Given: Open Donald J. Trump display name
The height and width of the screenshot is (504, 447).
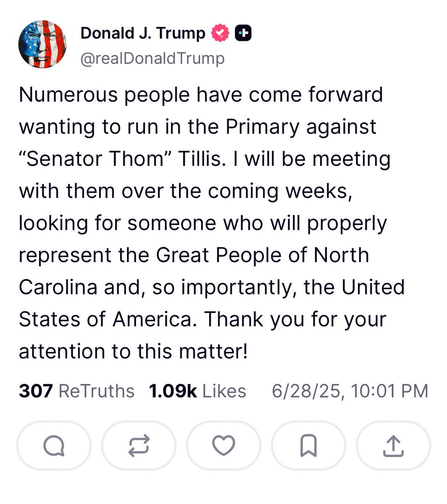Looking at the screenshot, I should click(143, 33).
